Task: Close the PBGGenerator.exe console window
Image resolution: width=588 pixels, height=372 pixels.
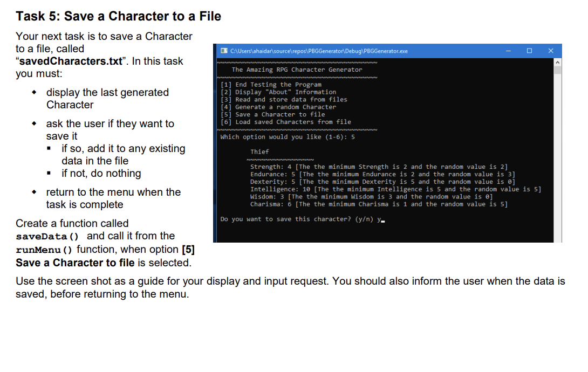Action: (x=550, y=51)
